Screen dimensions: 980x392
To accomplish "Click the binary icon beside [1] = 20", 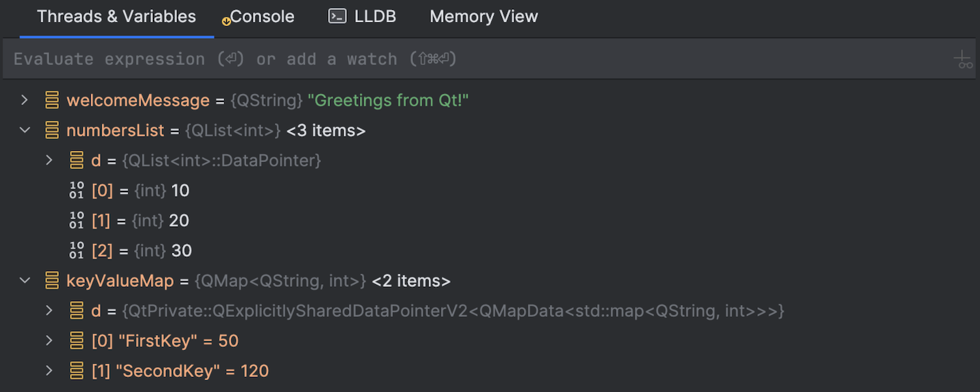I will coord(76,221).
